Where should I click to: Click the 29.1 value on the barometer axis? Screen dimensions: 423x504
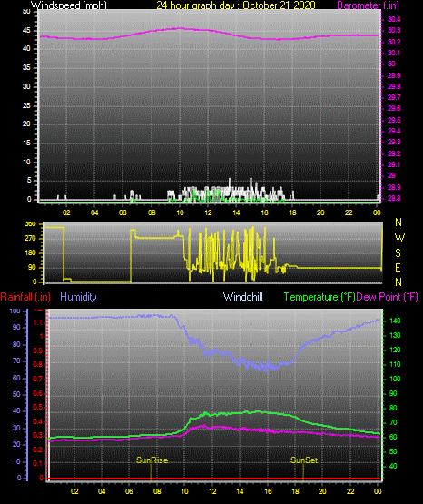[x=394, y=164]
